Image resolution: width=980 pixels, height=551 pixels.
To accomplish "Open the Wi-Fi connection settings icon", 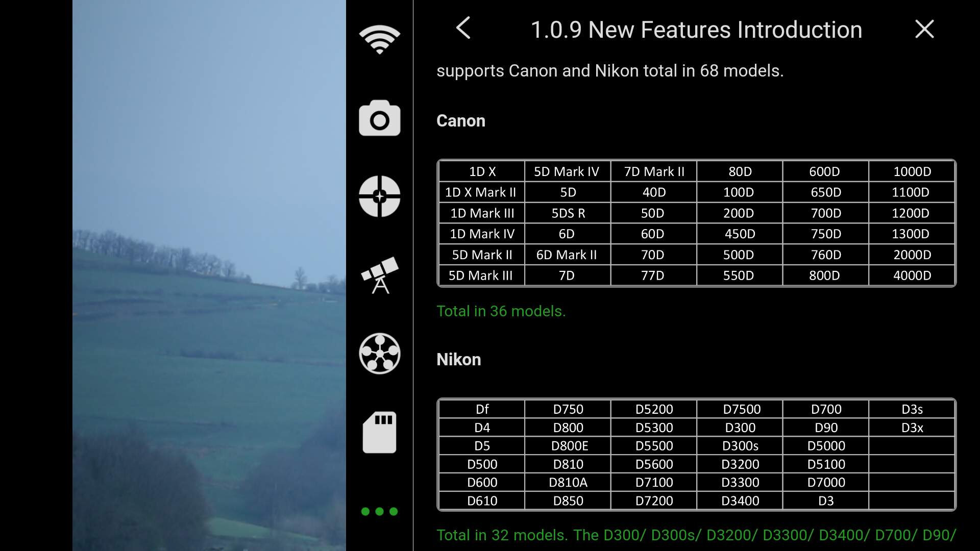I will (x=379, y=39).
